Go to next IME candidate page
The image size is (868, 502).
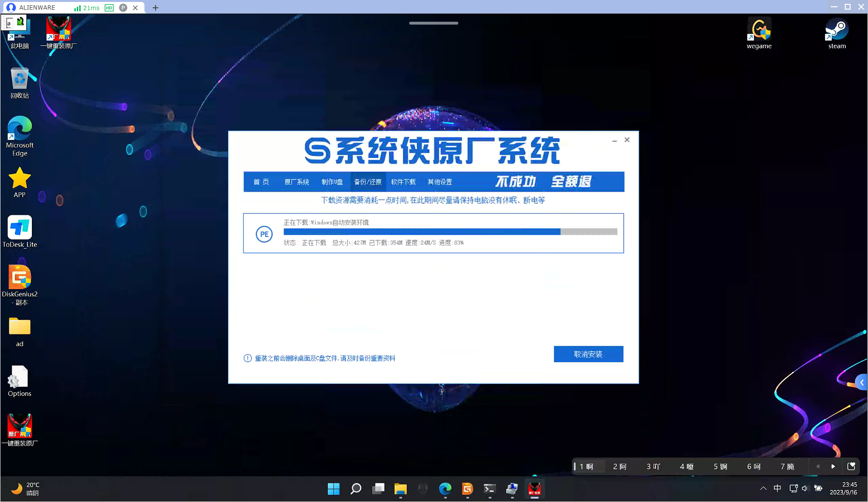(833, 466)
